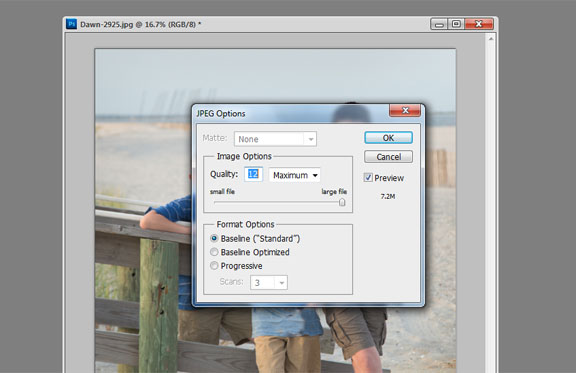Maximize the Dawn-2925.jpg document window
576x373 pixels.
[456, 24]
